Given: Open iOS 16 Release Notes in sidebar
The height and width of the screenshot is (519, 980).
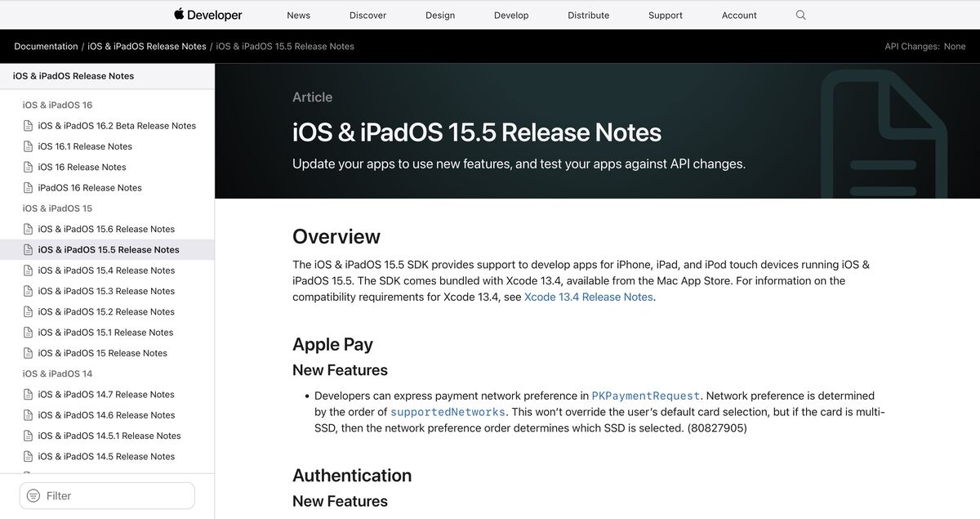Looking at the screenshot, I should (82, 167).
